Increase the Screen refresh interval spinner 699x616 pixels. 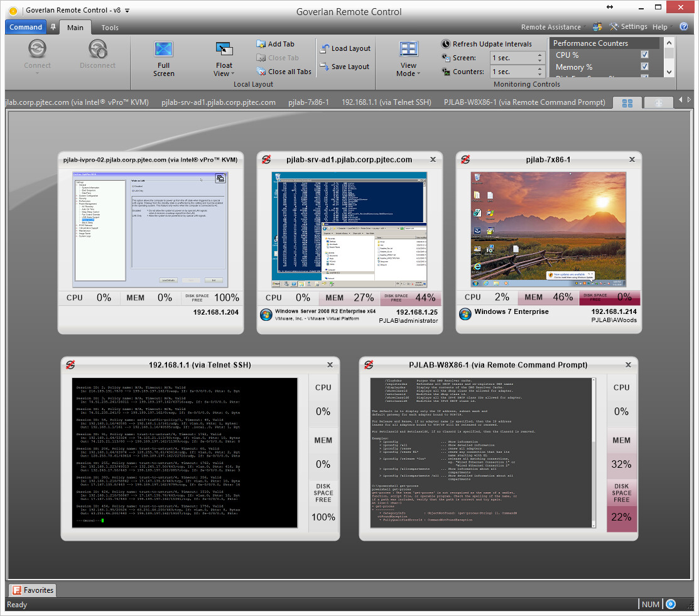pos(539,55)
